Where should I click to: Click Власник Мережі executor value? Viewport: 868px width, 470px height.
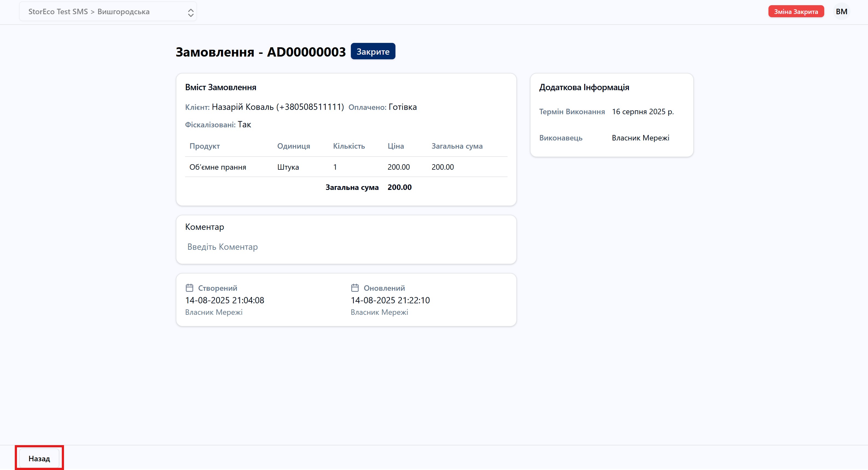(x=640, y=138)
